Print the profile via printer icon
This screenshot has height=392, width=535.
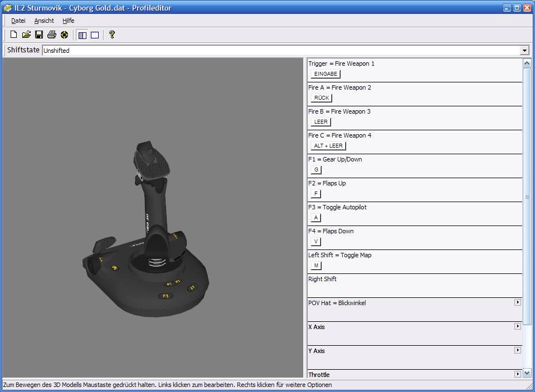(51, 35)
